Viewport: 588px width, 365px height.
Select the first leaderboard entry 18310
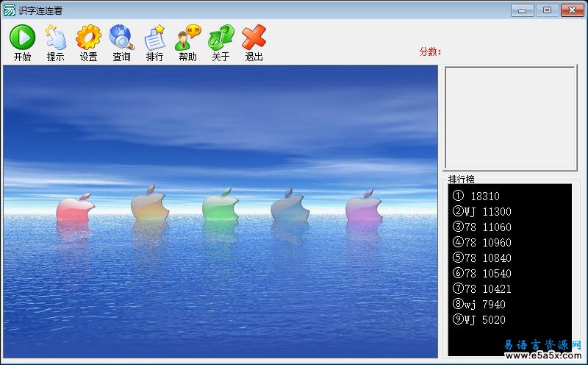tap(476, 196)
